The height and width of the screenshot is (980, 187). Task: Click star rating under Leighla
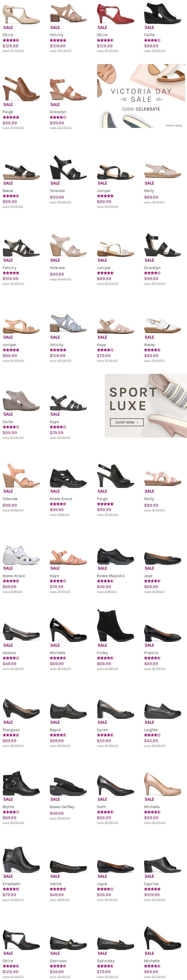coord(152,735)
